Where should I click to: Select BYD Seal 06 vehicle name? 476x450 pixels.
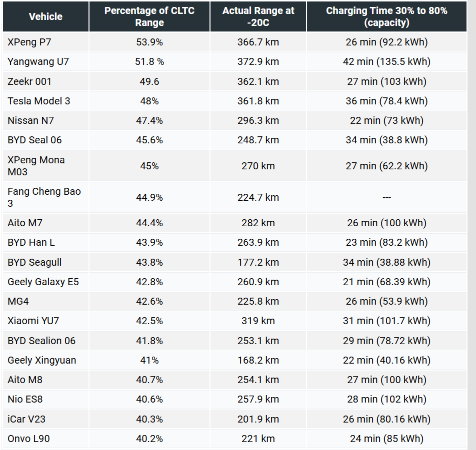tap(35, 140)
